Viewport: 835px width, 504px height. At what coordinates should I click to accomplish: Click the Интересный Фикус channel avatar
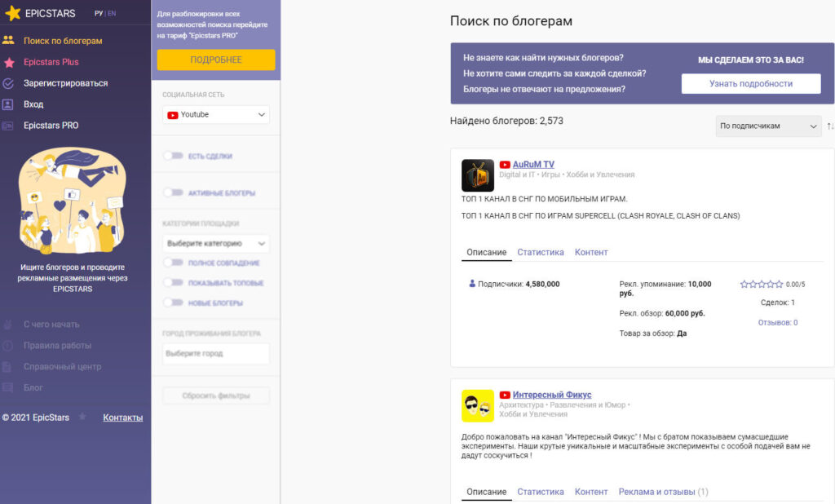478,406
